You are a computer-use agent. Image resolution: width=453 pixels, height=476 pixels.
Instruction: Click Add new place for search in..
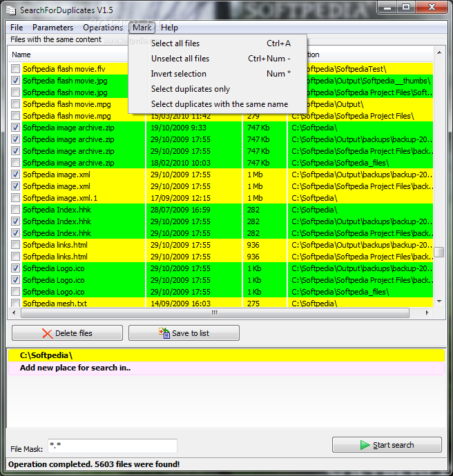click(226, 368)
